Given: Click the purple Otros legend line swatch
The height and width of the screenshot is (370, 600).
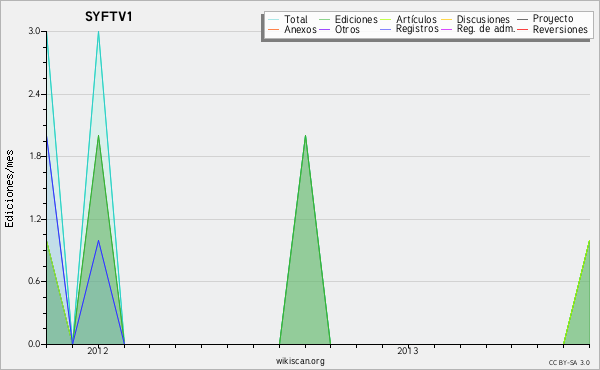Looking at the screenshot, I should pos(324,29).
